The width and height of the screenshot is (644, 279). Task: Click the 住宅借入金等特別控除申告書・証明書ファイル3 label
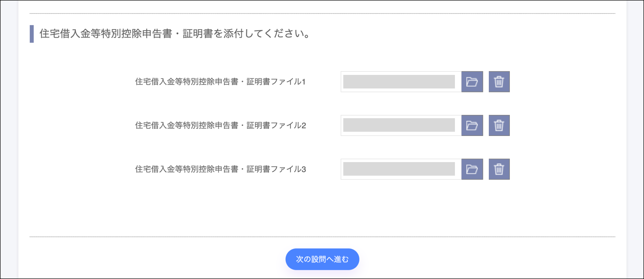220,169
